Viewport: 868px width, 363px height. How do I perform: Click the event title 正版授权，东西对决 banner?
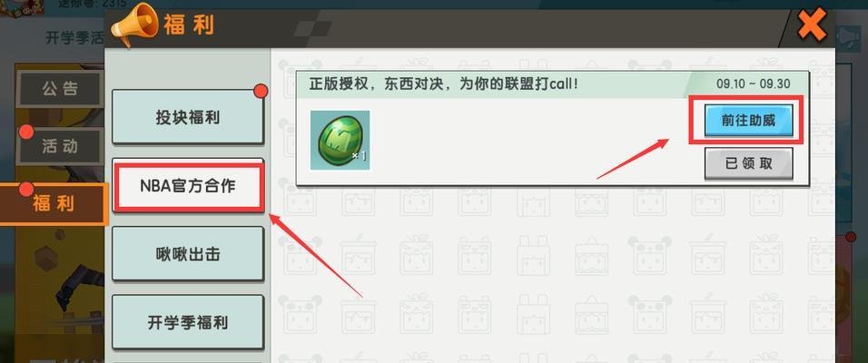coord(443,84)
